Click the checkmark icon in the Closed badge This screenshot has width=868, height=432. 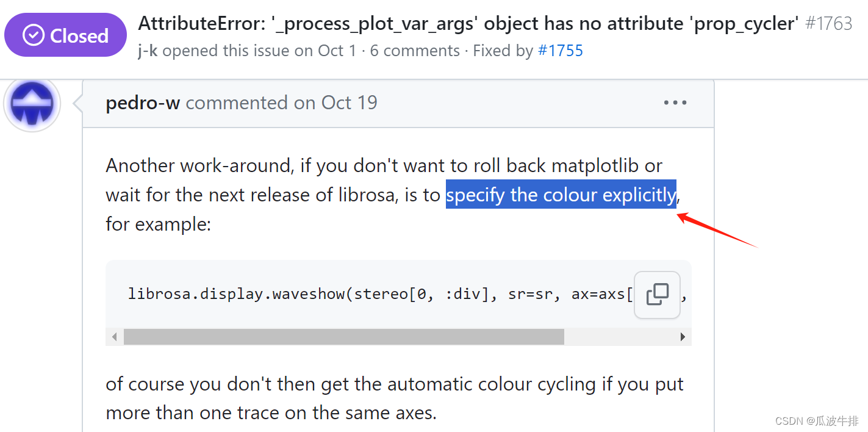pos(33,35)
